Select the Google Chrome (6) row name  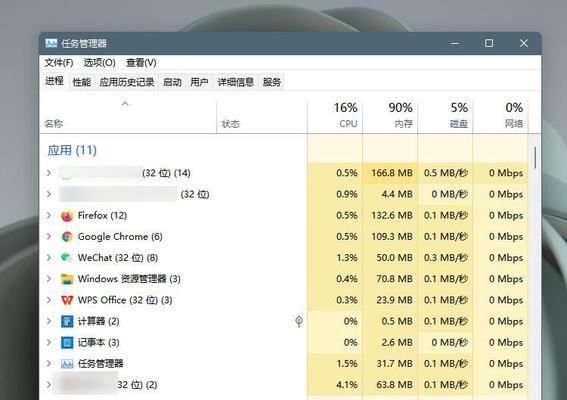point(120,237)
